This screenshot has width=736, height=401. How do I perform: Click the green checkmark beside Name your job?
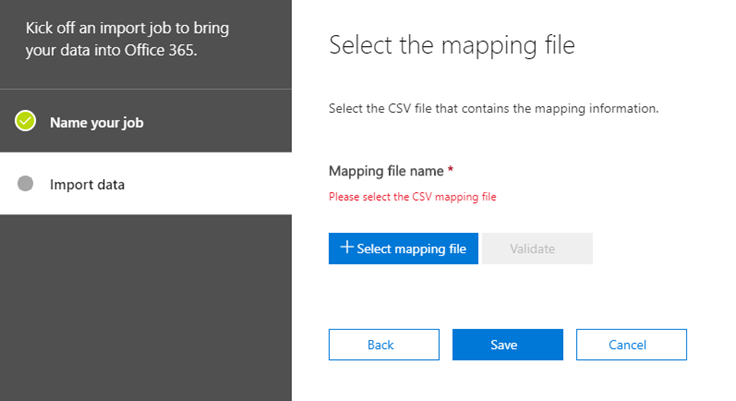pos(25,121)
